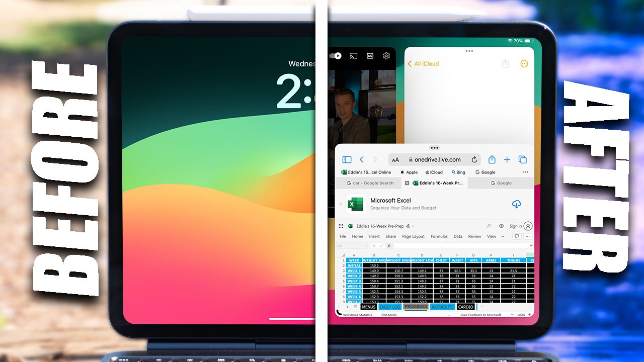
Task: Expand the formula bar
Action: point(531,246)
